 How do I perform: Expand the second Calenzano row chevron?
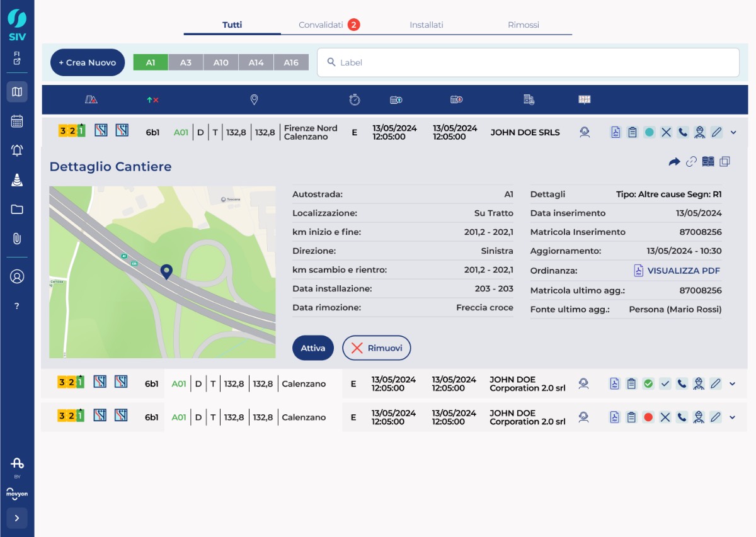[x=732, y=383]
